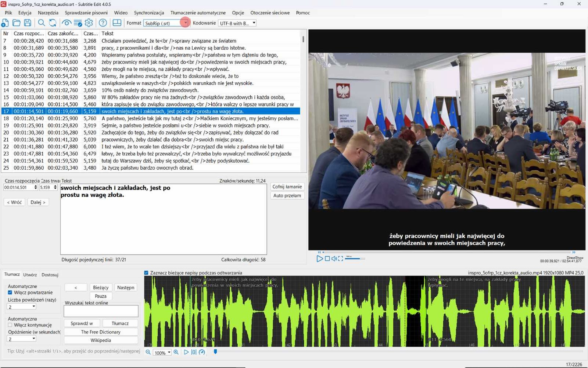Viewport: 588px width, 368px height.
Task: Open Spell check list icon in toolbar
Action: pyautogui.click(x=78, y=23)
